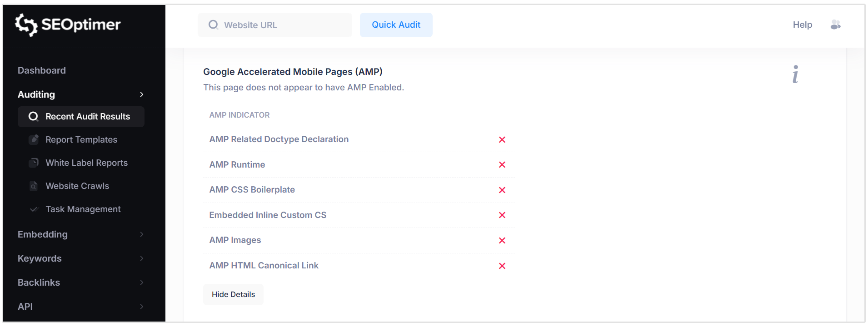Click the 'AMP INDICATOR' column header
Image resolution: width=868 pixels, height=327 pixels.
coord(239,115)
